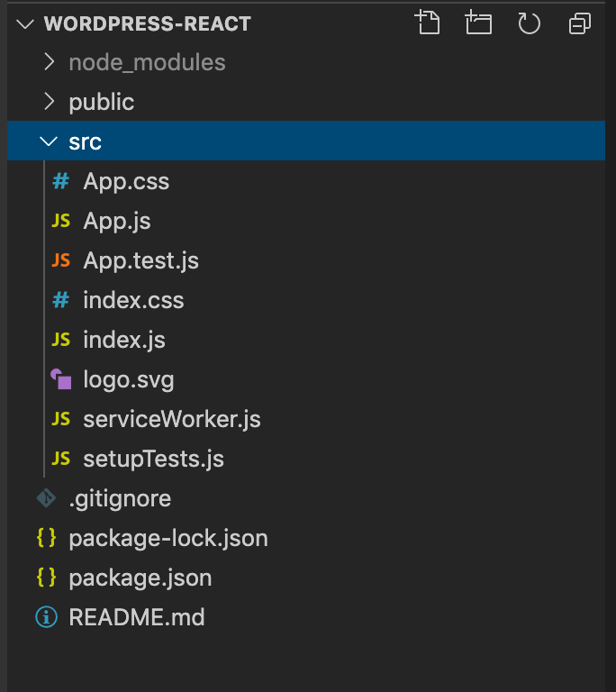Click the New Folder icon
Image resolution: width=616 pixels, height=692 pixels.
coord(478,23)
